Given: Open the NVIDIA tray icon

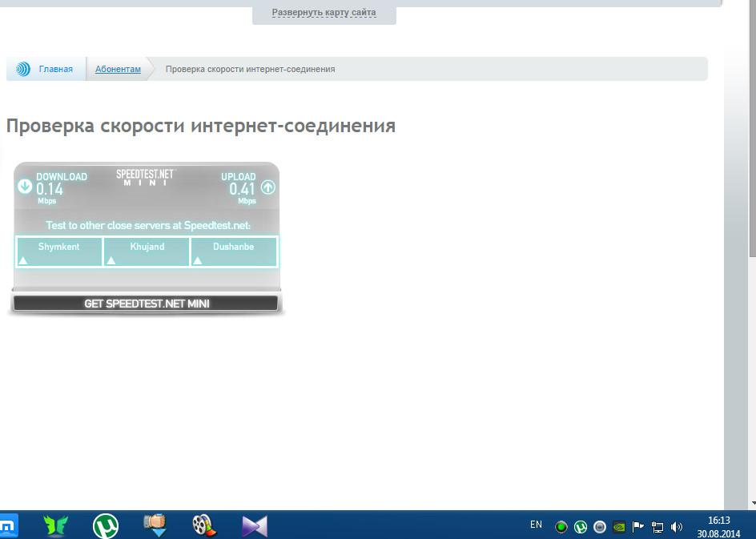Looking at the screenshot, I should pos(619,527).
